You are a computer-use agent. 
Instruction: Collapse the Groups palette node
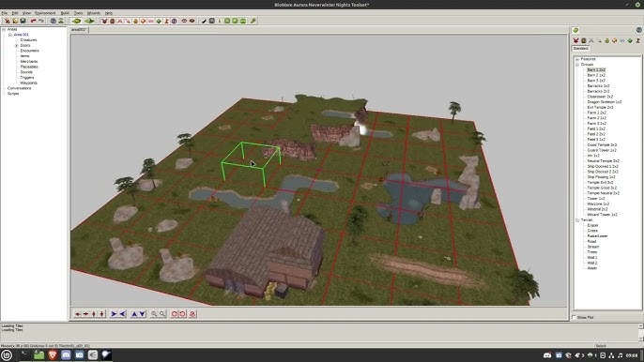pos(577,65)
